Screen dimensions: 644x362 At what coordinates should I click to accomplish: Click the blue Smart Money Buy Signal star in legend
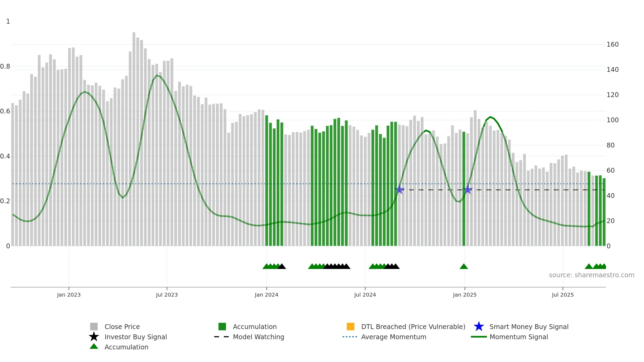(479, 326)
